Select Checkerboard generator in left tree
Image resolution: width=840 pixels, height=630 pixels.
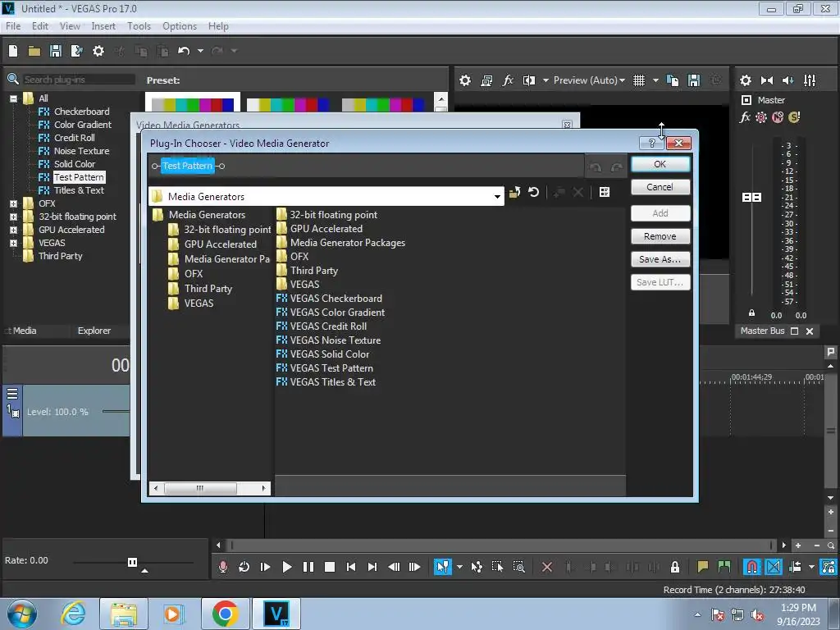tap(81, 112)
